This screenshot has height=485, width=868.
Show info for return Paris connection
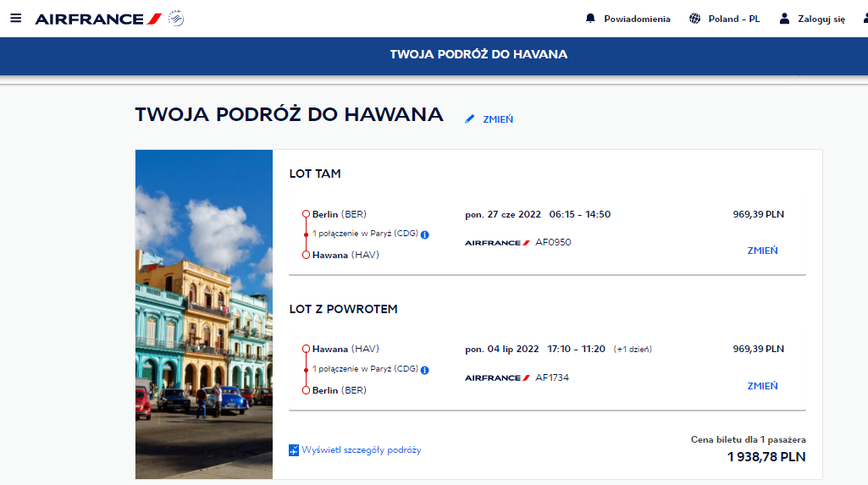click(424, 370)
